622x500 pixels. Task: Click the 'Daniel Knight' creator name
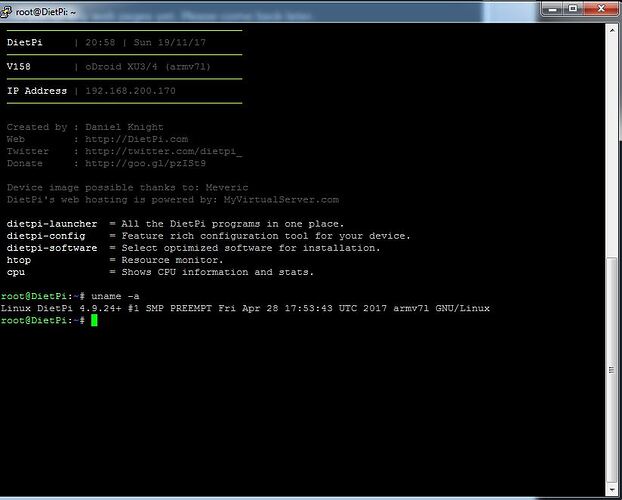pos(124,127)
